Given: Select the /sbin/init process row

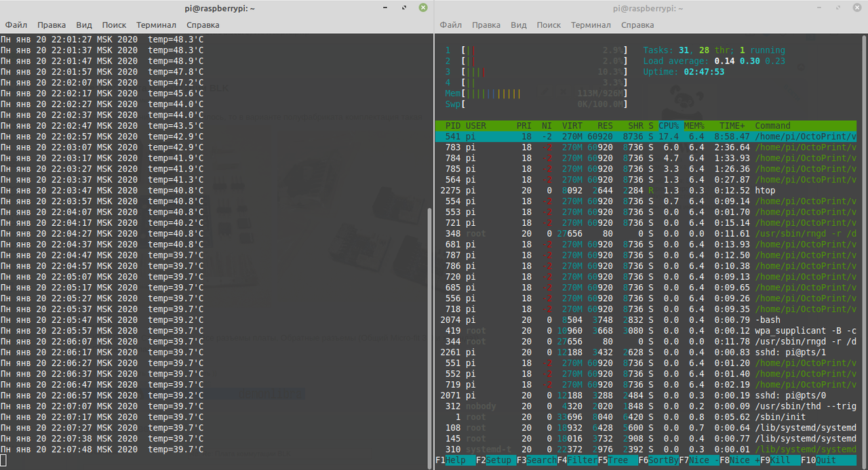Looking at the screenshot, I should coord(646,417).
